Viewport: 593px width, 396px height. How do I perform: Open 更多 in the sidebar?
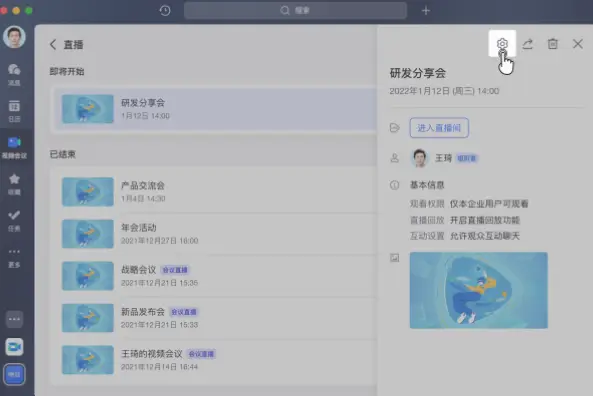[14, 258]
